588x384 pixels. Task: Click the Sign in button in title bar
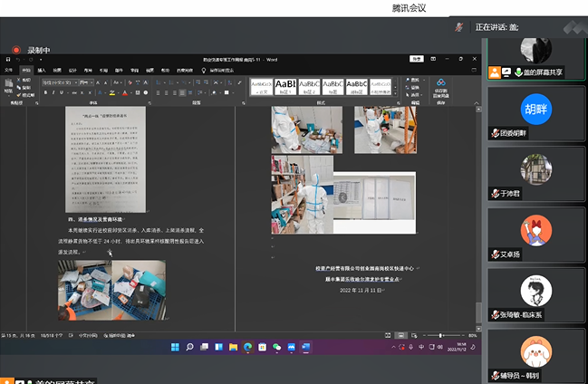417,59
